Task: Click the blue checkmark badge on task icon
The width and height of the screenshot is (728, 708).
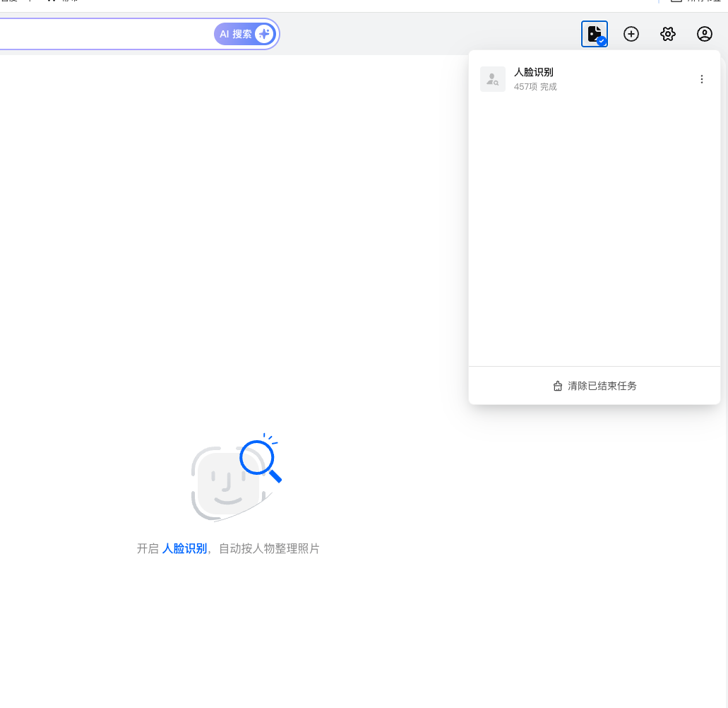Action: [x=602, y=40]
